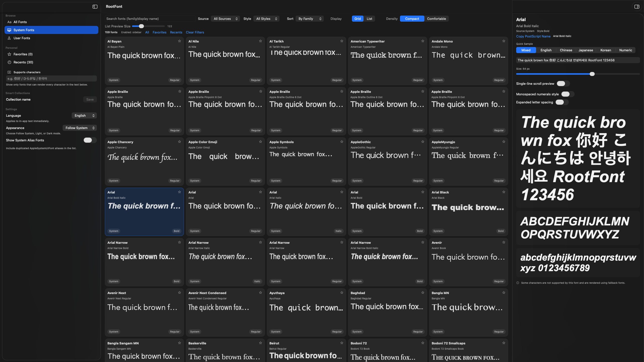Click the Favorites filter link
Screen dimensions: 644x362
159,32
